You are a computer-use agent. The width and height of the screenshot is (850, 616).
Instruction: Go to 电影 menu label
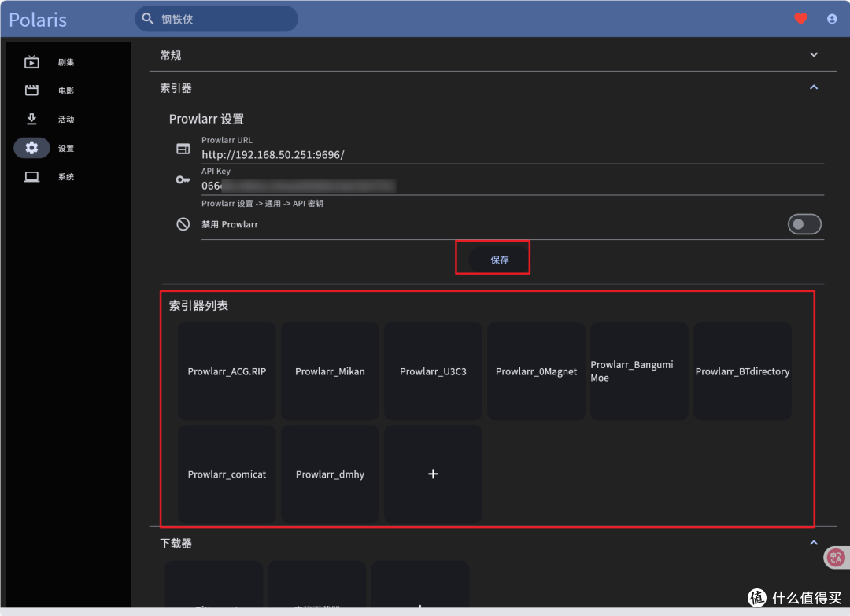pyautogui.click(x=66, y=90)
